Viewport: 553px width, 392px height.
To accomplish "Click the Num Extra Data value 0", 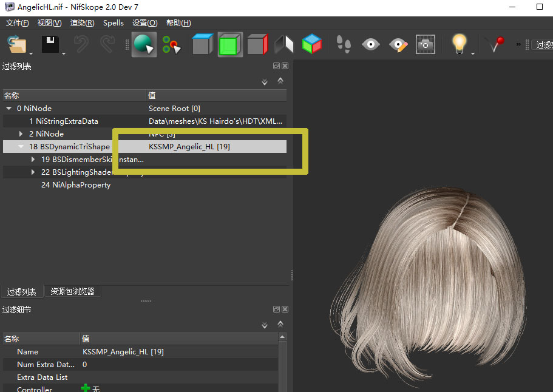I will pyautogui.click(x=84, y=365).
